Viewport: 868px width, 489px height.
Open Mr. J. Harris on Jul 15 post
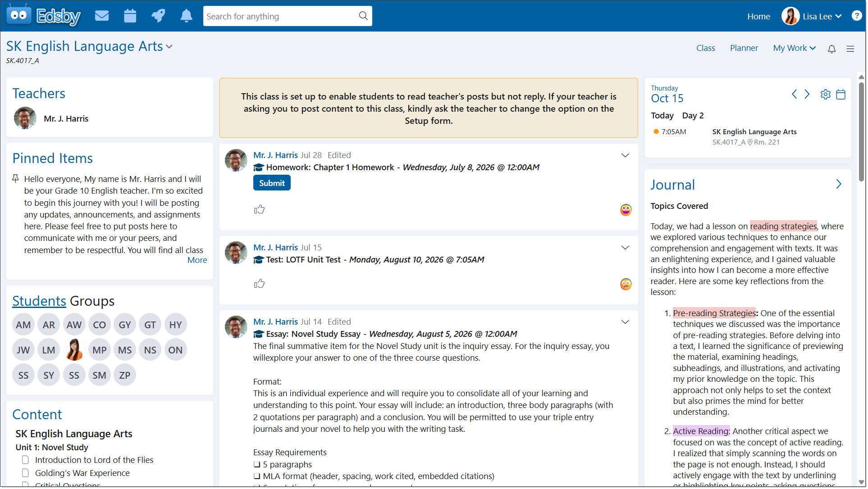pyautogui.click(x=275, y=247)
